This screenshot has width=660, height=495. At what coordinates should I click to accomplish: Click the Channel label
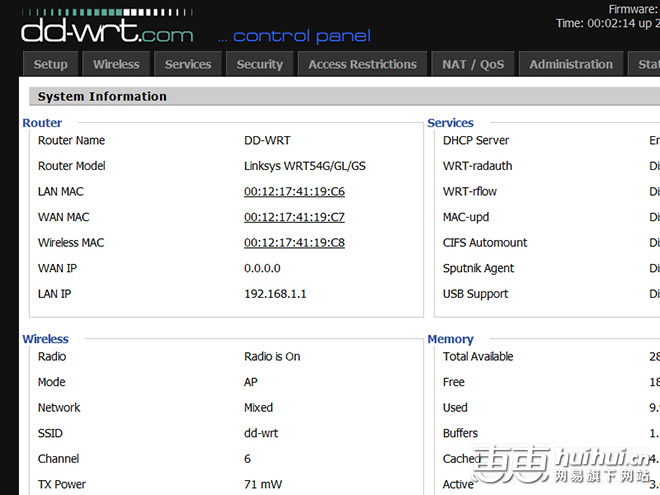click(58, 459)
